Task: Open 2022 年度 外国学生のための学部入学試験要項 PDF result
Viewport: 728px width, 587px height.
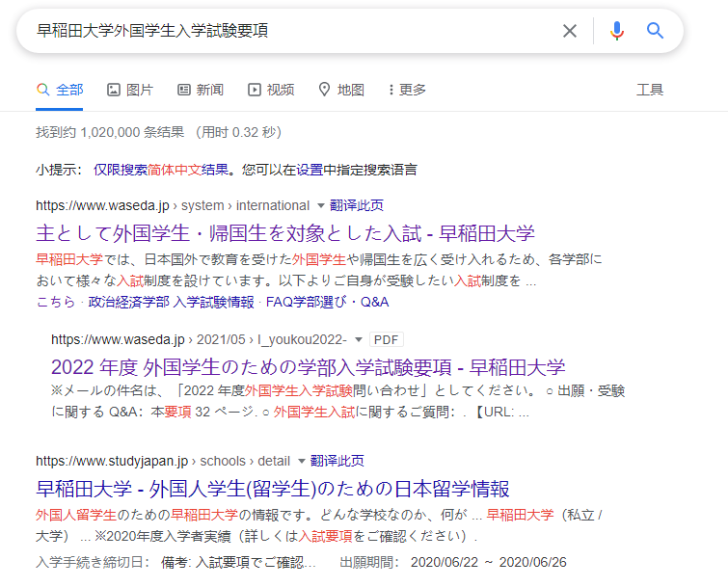Action: click(308, 367)
